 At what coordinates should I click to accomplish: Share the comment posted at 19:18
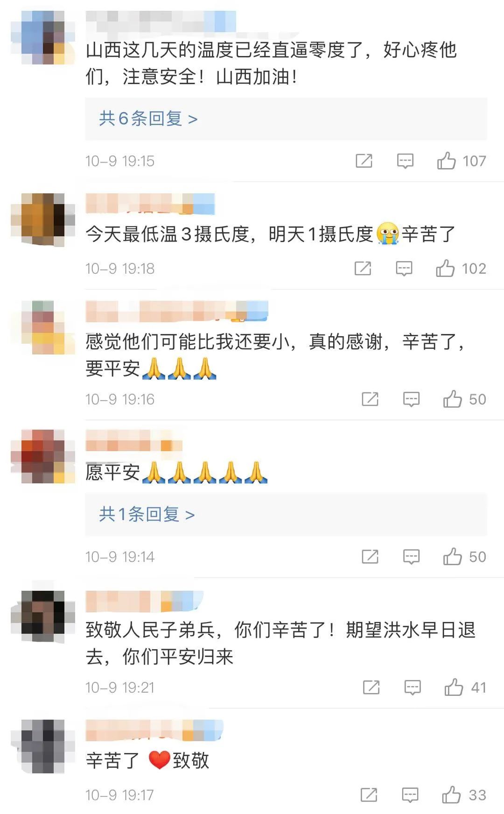click(363, 268)
